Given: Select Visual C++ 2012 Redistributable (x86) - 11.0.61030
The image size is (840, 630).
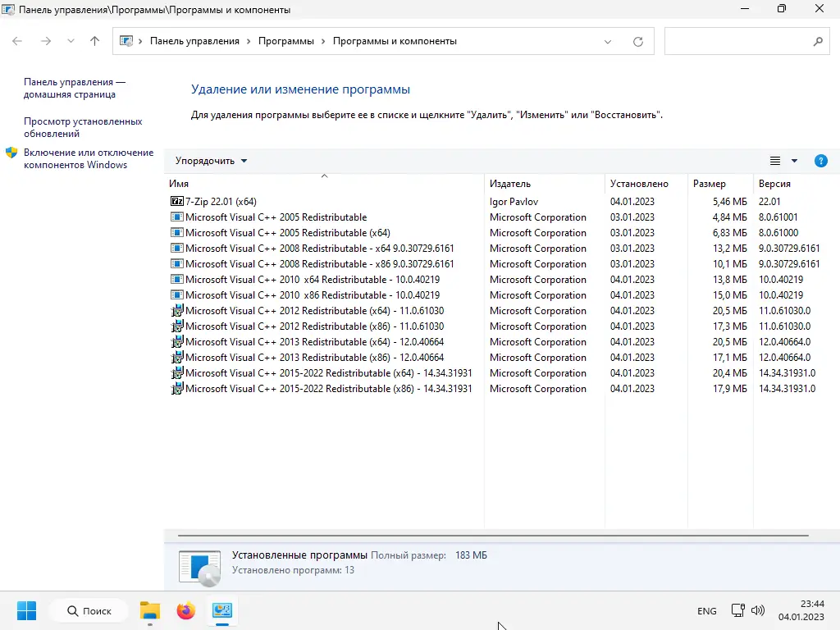Looking at the screenshot, I should pos(501,326).
